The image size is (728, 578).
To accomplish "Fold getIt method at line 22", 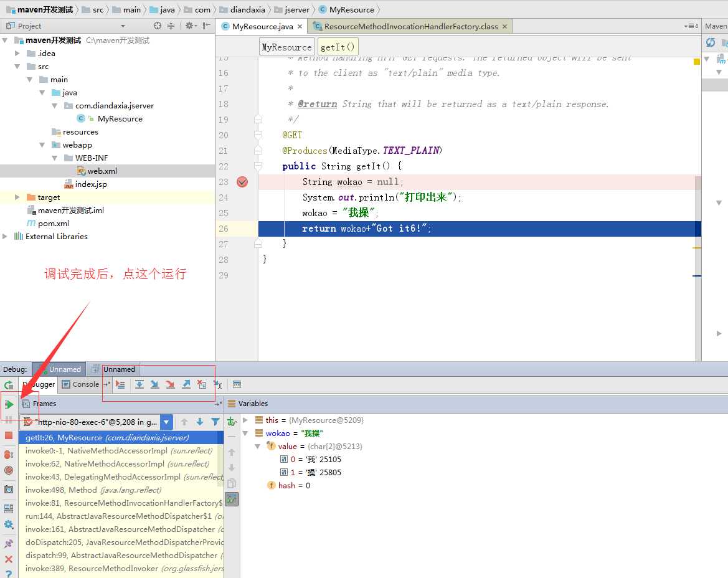I will pyautogui.click(x=258, y=166).
